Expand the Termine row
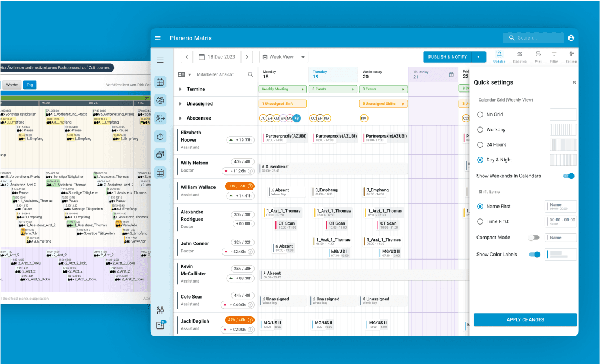 point(180,89)
